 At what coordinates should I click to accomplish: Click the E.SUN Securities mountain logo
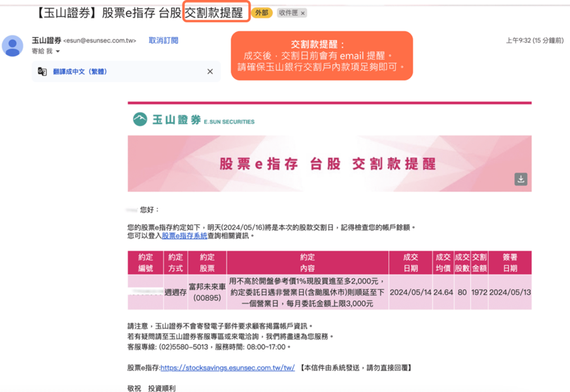point(140,119)
